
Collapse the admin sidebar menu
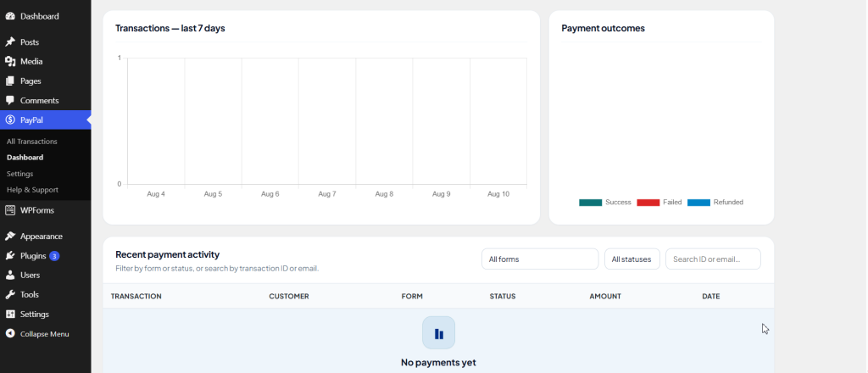[46, 334]
